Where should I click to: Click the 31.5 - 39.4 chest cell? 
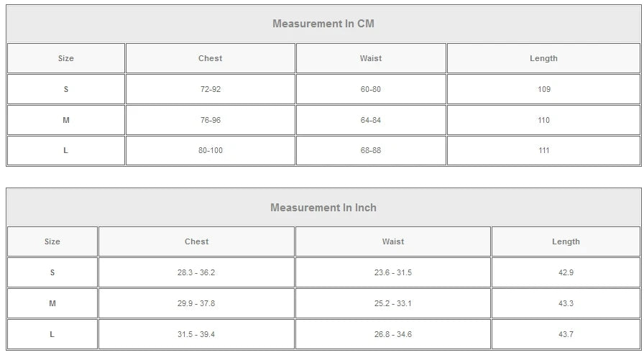196,335
